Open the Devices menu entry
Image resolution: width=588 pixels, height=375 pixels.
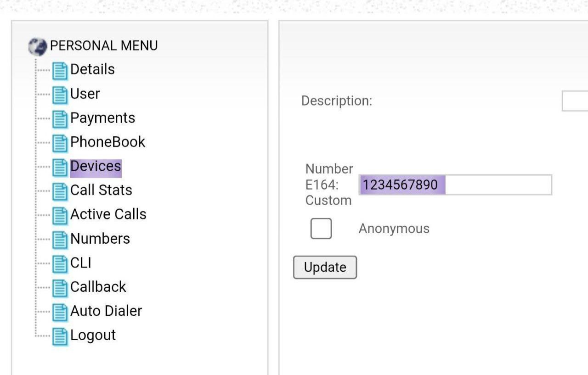click(96, 166)
